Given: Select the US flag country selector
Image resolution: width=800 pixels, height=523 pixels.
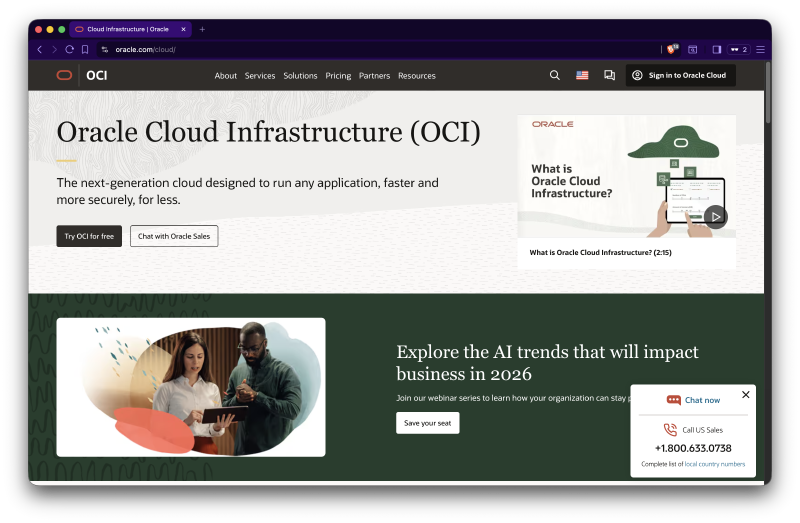Looking at the screenshot, I should click(x=582, y=76).
